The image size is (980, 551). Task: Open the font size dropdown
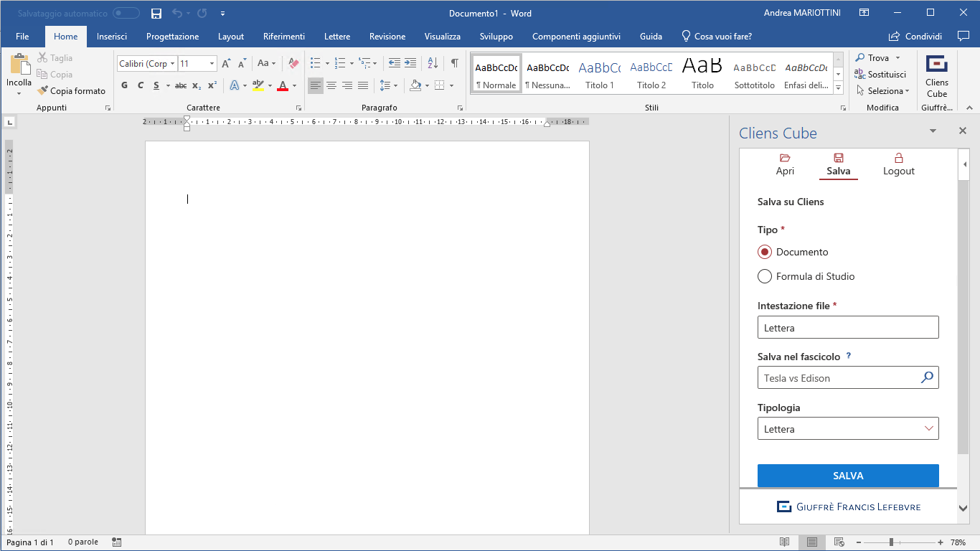tap(212, 64)
